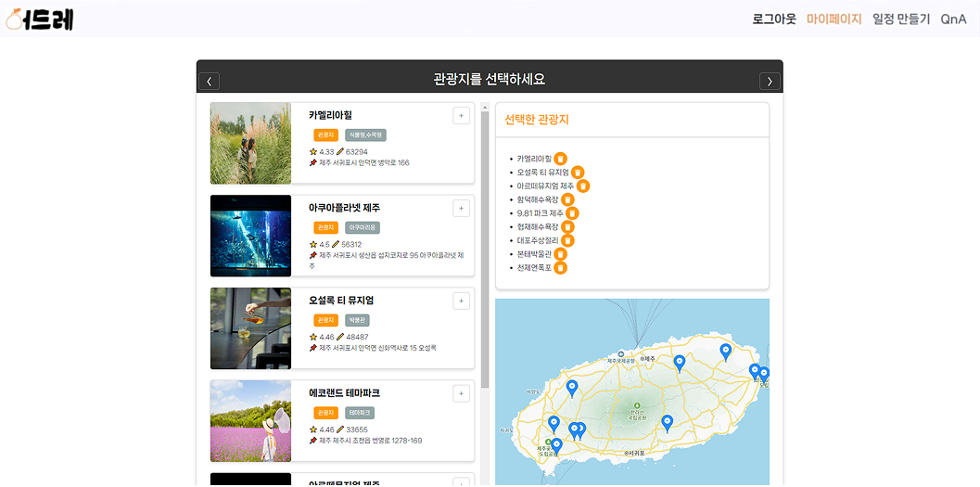
Task: Click the 서귀포 city label on map
Action: 636,453
